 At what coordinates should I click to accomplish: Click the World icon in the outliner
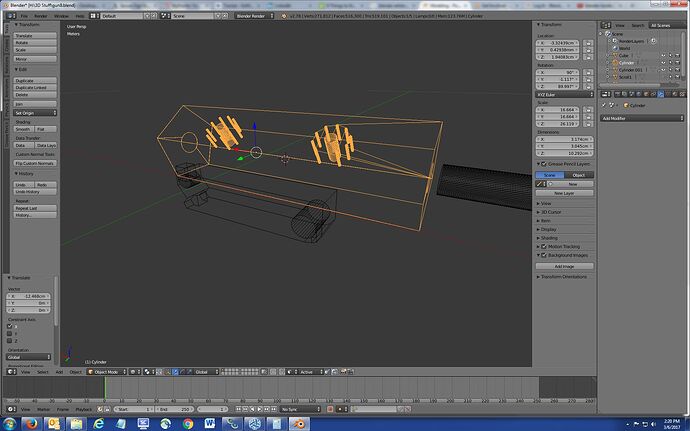coord(615,48)
